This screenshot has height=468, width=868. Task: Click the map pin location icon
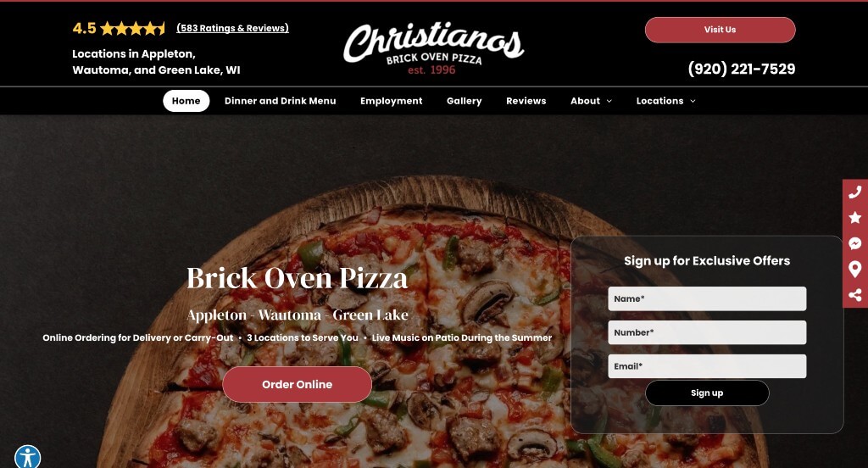coord(854,269)
